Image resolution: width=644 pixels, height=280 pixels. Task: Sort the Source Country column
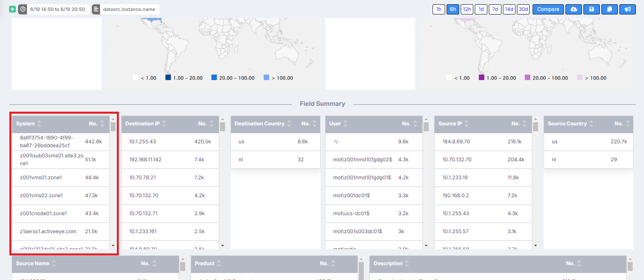pyautogui.click(x=591, y=123)
